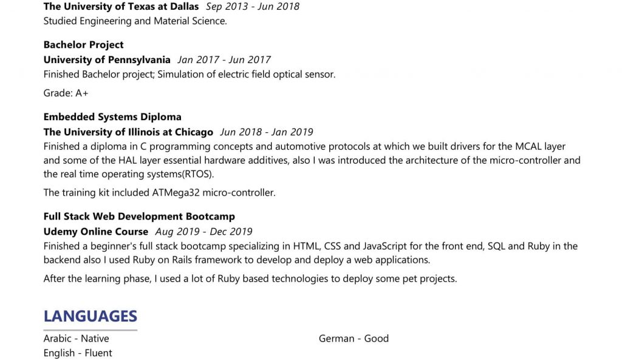This screenshot has width=622, height=364.
Task: Click the LANGUAGES section heading
Action: click(x=91, y=316)
